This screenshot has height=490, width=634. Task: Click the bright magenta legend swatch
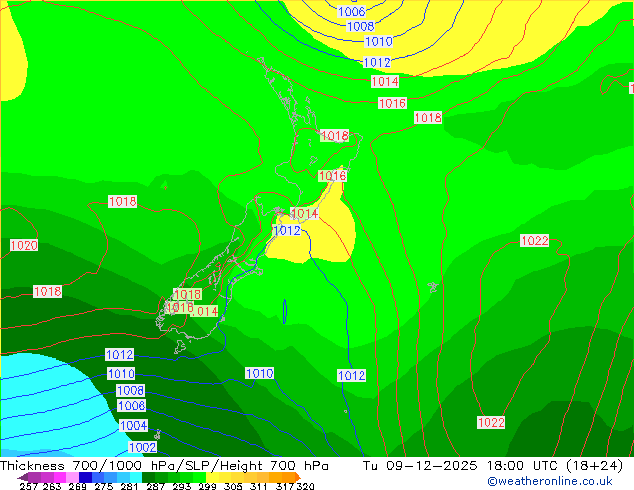60,477
